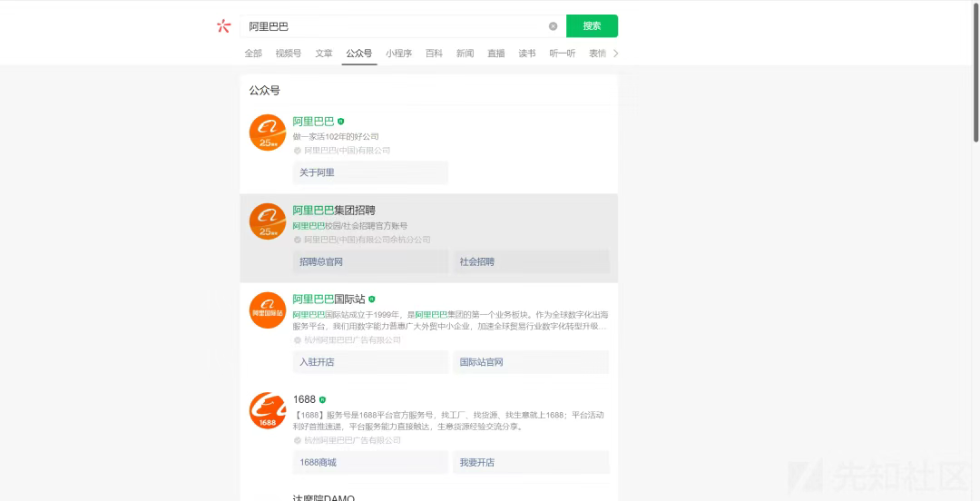The image size is (980, 501).
Task: Click the 社会招聘 button
Action: [x=531, y=261]
